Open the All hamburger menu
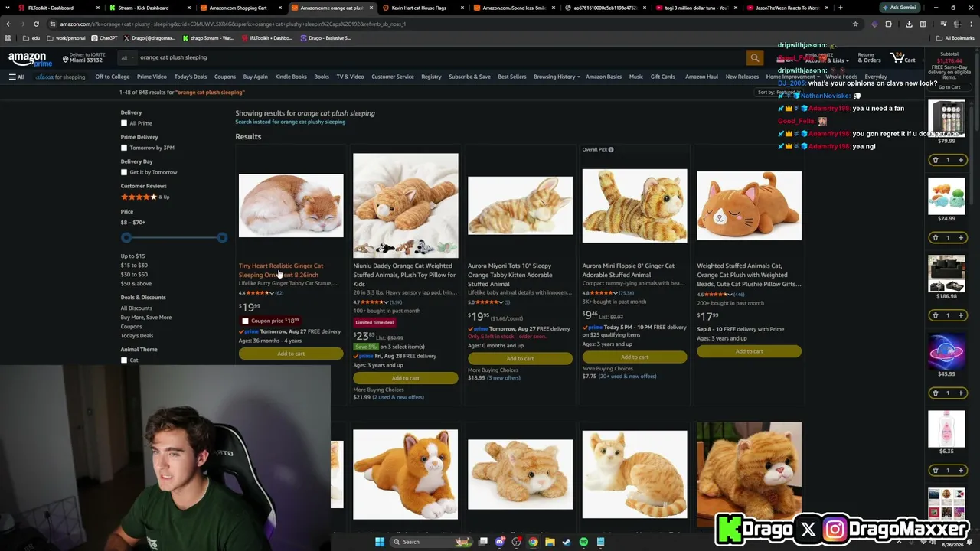The width and height of the screenshot is (980, 551). [17, 77]
